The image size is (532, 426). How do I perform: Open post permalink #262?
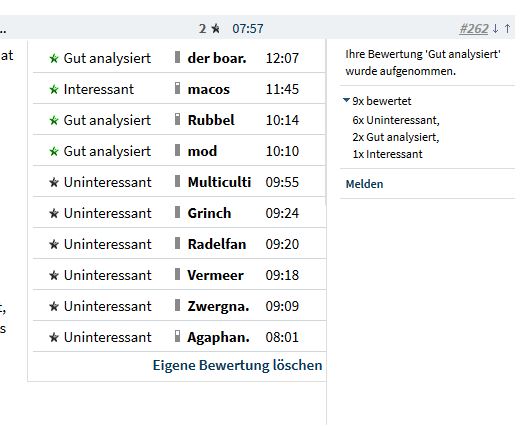pos(474,29)
